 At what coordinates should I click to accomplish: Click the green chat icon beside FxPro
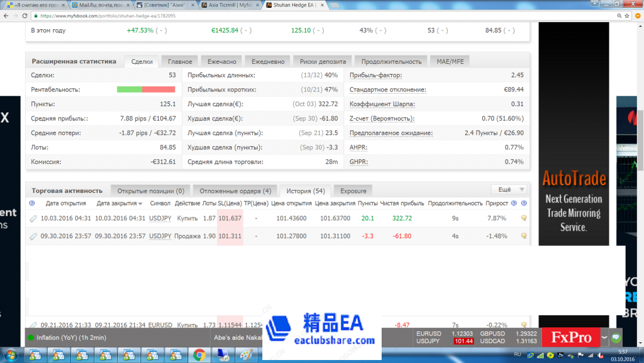[x=616, y=337]
